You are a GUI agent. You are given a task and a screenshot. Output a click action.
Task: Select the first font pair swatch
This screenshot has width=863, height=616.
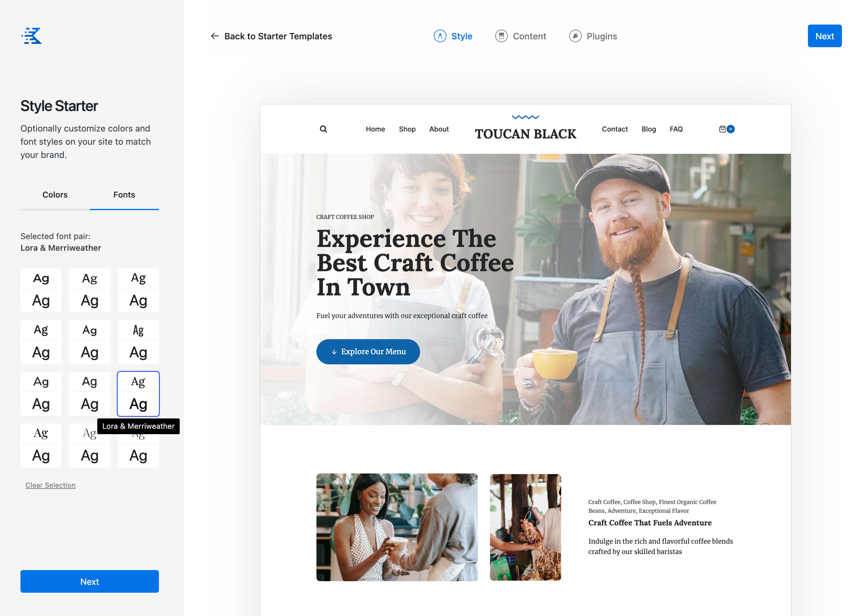(x=41, y=289)
